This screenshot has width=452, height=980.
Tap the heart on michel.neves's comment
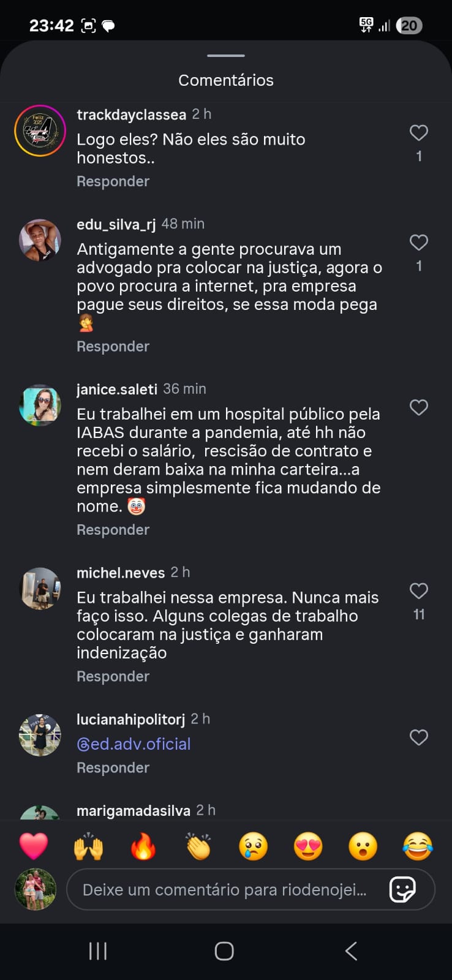418,591
